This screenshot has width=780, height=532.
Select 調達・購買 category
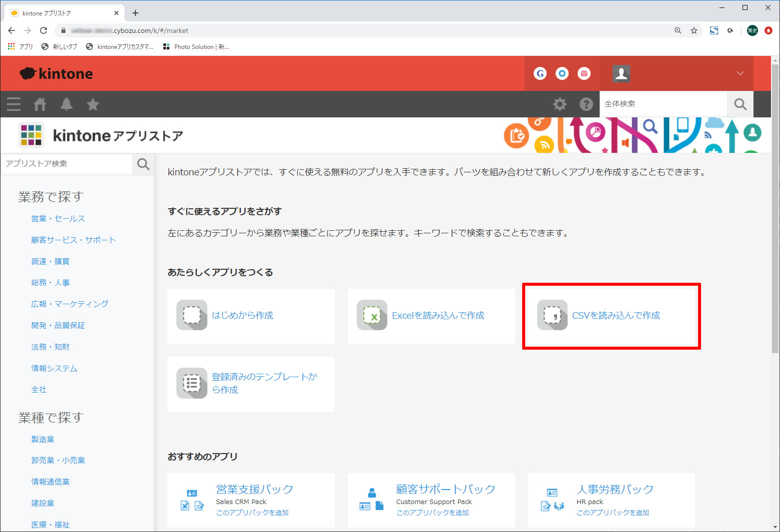point(50,261)
